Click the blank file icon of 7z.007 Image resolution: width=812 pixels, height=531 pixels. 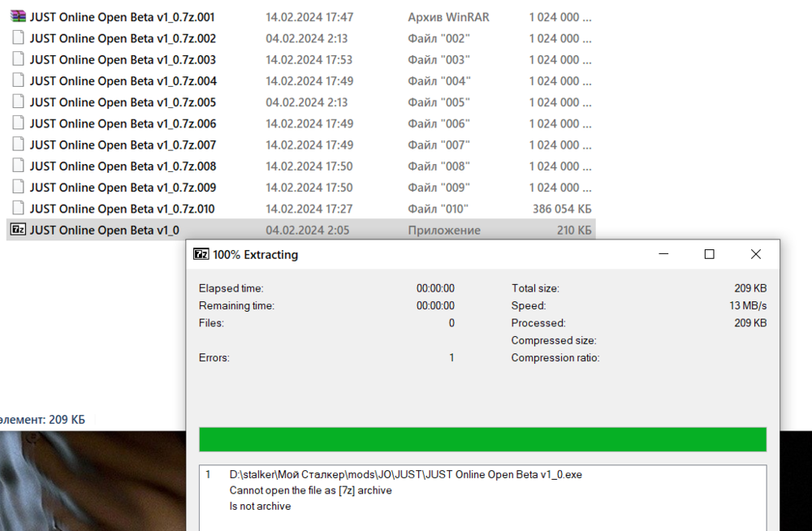tap(18, 144)
